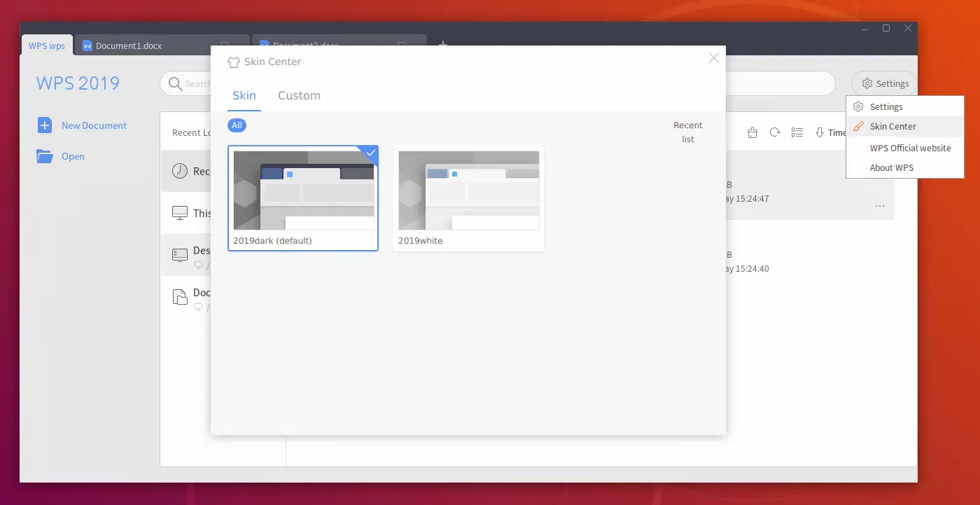Screen dimensions: 980x505
Task: Click the Document1.docx tab's Word file icon
Action: click(87, 46)
